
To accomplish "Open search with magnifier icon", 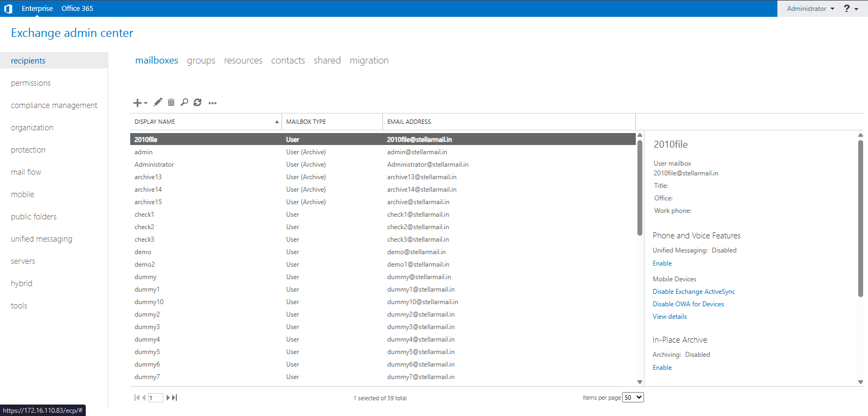I will (x=184, y=102).
